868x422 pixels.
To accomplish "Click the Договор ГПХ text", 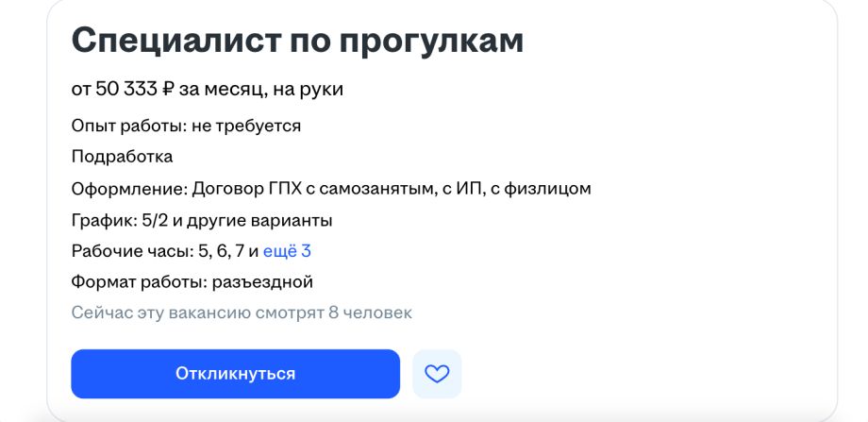I will coord(247,189).
